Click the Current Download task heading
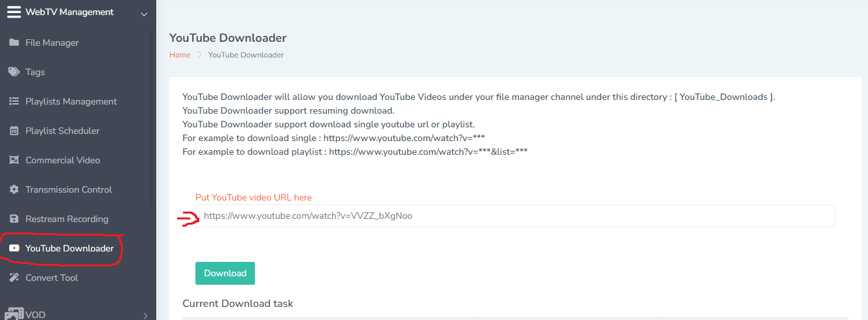 238,303
